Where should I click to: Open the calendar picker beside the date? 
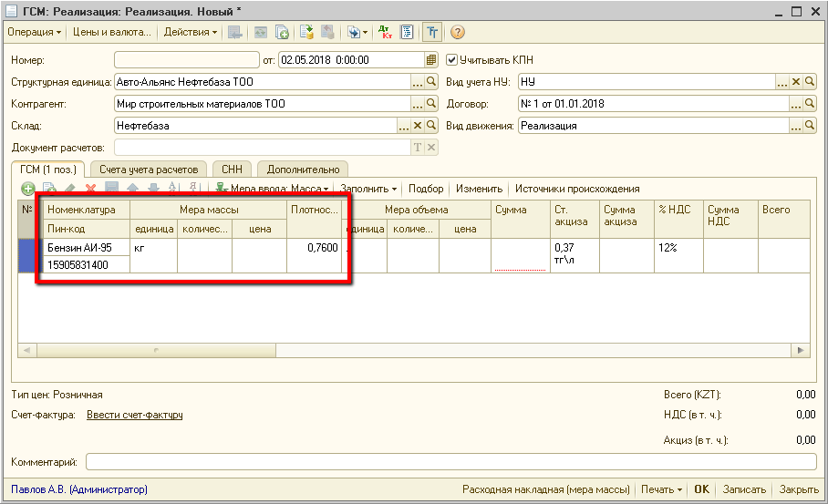(x=432, y=60)
